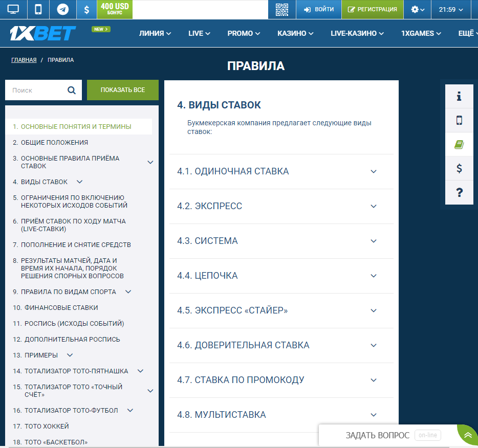Open the Telegram channel icon
Image resolution: width=478 pixels, height=448 pixels.
(63, 9)
